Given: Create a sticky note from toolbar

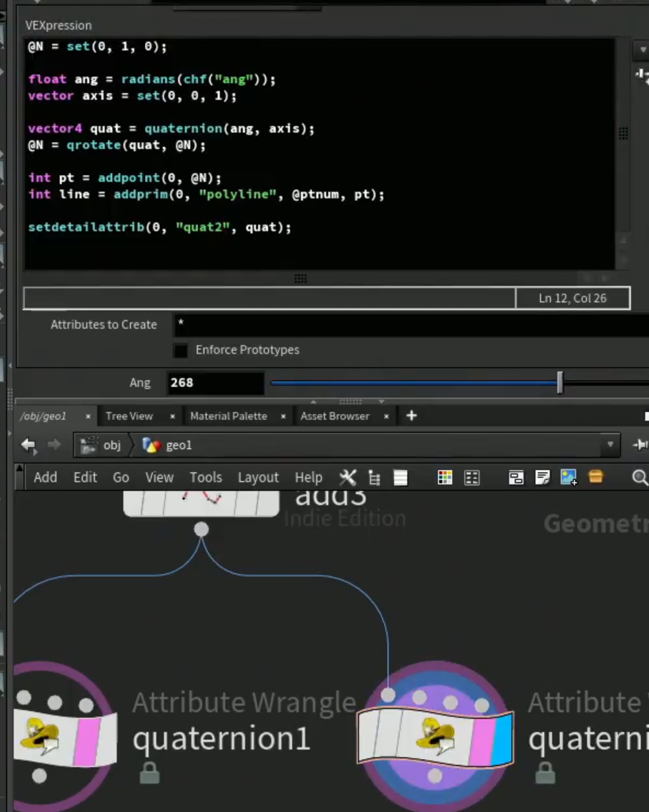Looking at the screenshot, I should point(542,478).
